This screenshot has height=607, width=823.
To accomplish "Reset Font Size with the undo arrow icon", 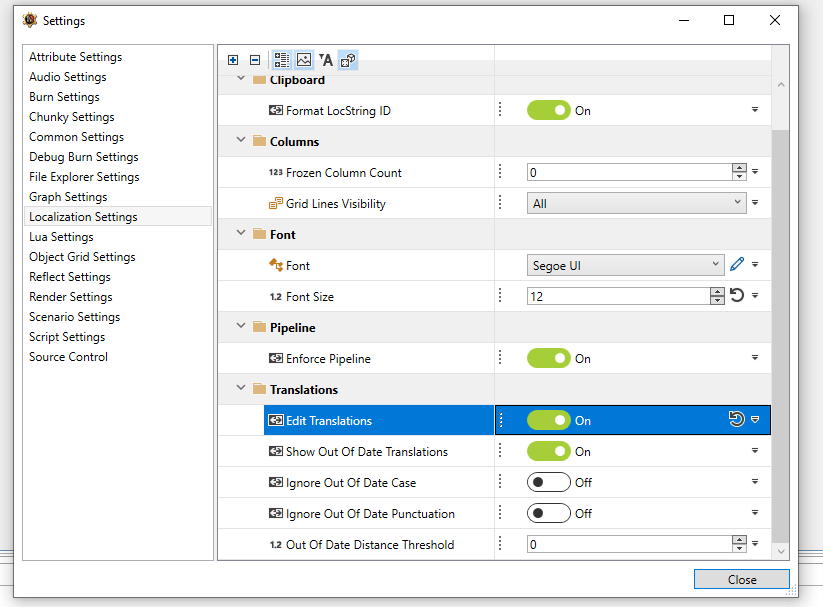I will 737,295.
